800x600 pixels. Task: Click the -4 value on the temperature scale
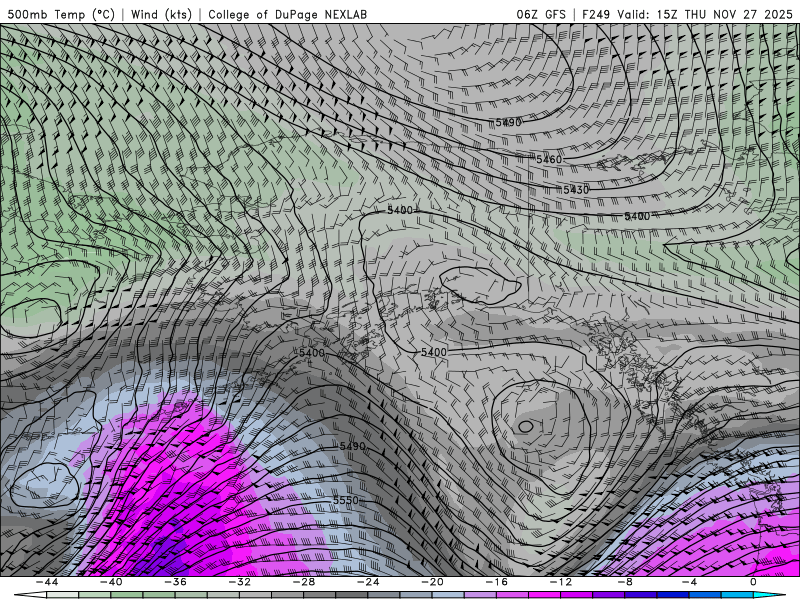(x=690, y=582)
